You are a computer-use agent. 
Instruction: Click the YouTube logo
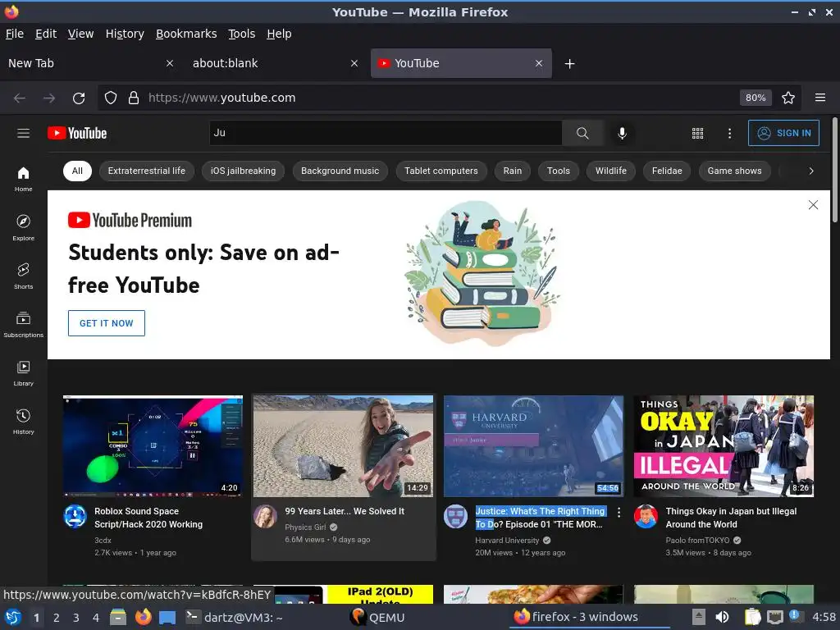coord(77,133)
